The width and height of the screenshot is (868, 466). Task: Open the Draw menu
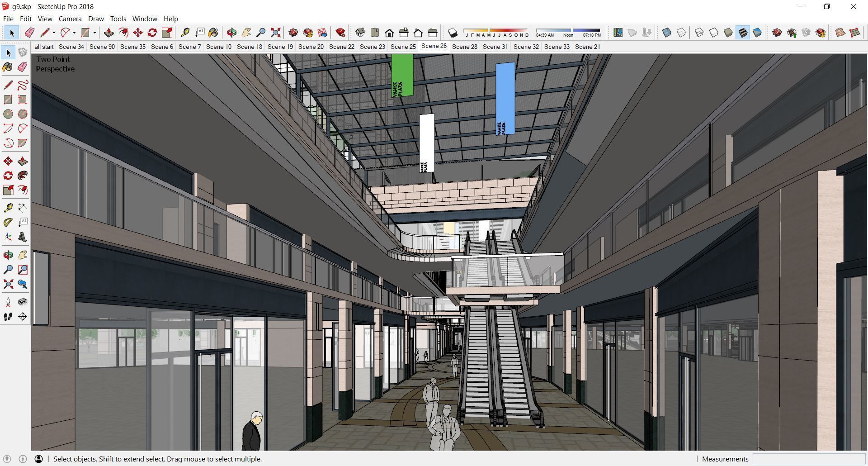pyautogui.click(x=96, y=19)
